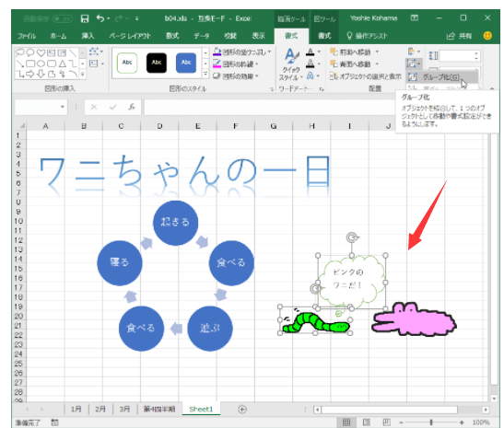Switch to the 1月 sheet tab

[x=76, y=410]
